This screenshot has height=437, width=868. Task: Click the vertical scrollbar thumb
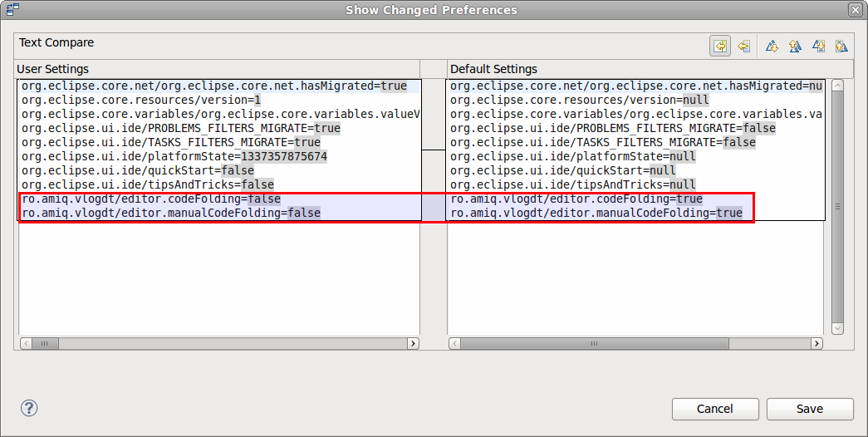(x=837, y=206)
